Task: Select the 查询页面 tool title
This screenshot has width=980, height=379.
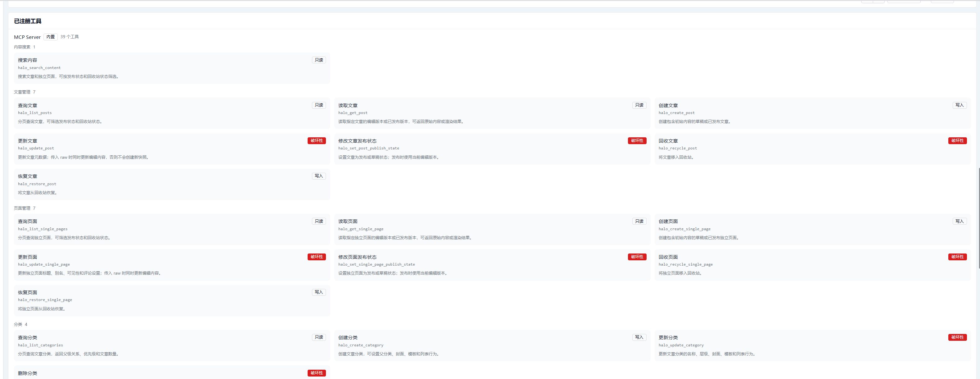Action: coord(27,221)
